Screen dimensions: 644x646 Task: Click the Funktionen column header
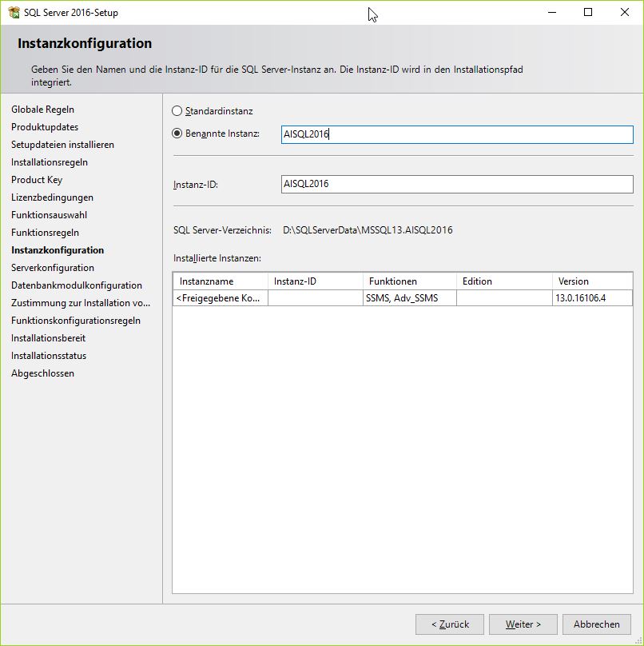click(x=410, y=281)
